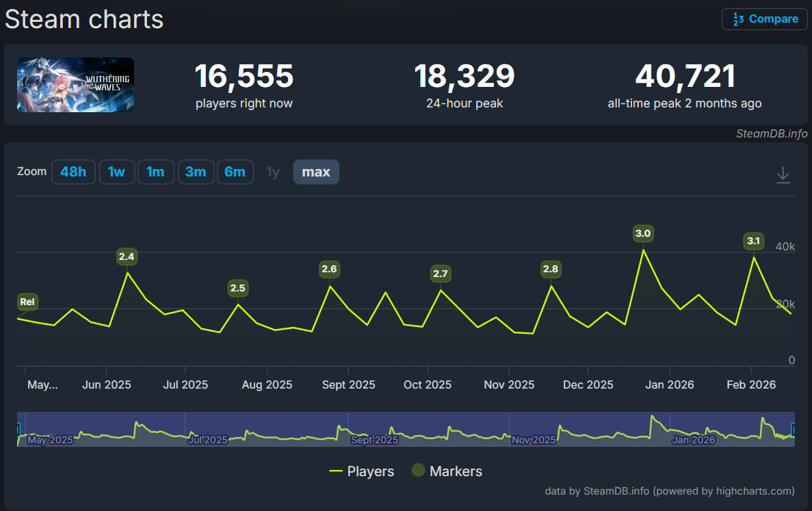Click the Jul 2025 x-axis label
812x511 pixels.
pyautogui.click(x=185, y=384)
